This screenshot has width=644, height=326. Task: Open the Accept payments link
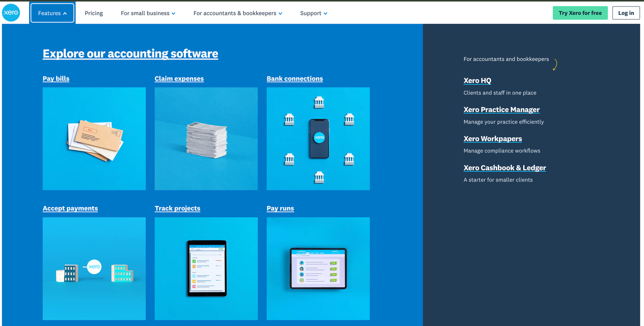pos(70,208)
